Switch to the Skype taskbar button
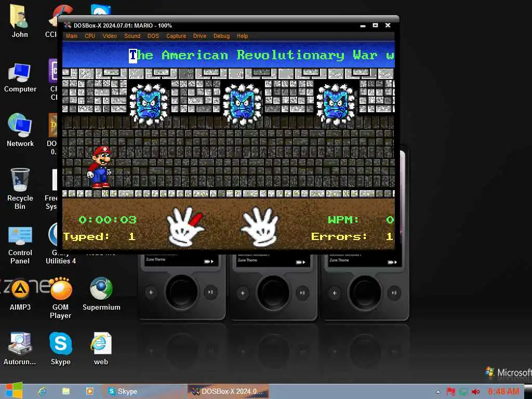This screenshot has height=399, width=532. click(144, 391)
